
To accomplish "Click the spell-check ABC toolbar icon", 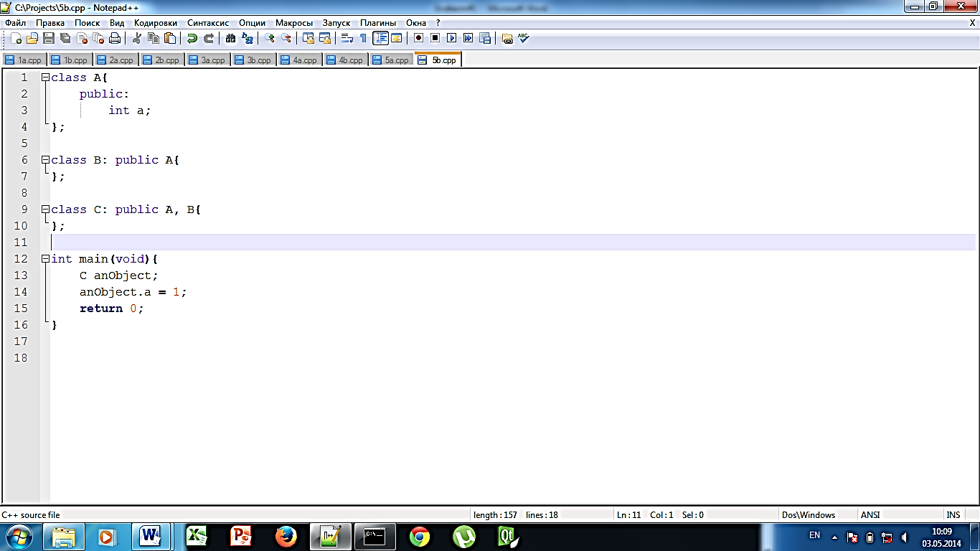I will (x=523, y=39).
